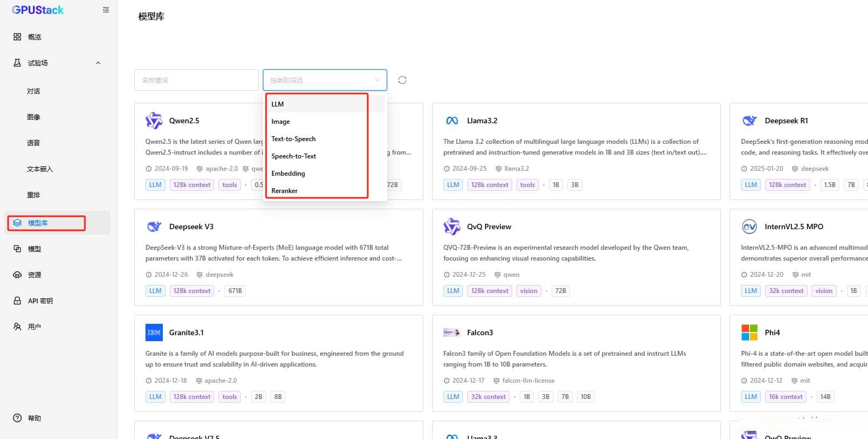Click the 1.5B tag on Deepseek R1
868x439 pixels.
click(830, 185)
